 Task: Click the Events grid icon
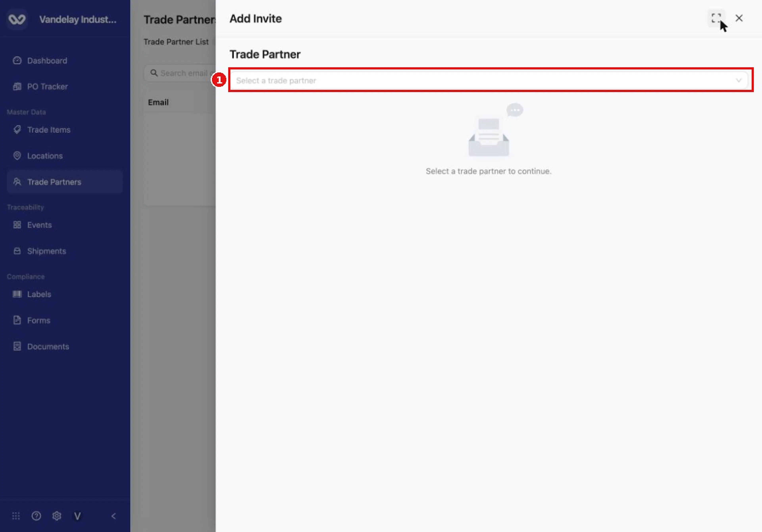pos(17,225)
